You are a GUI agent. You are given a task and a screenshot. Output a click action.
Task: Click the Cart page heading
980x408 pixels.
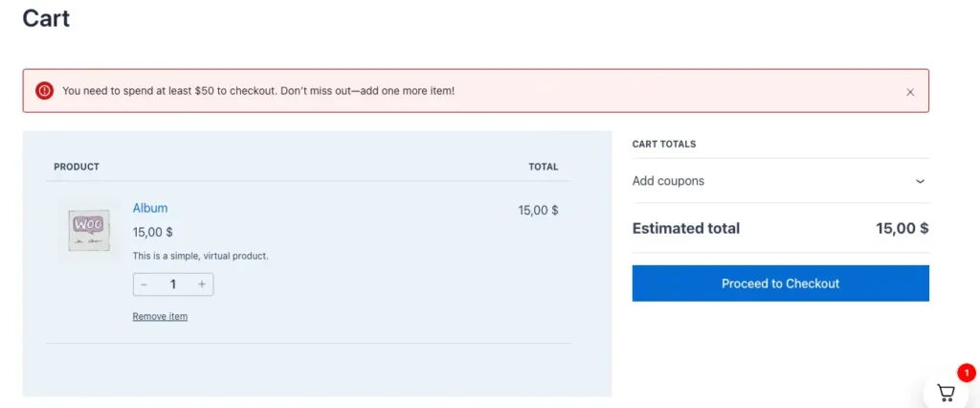tap(46, 18)
